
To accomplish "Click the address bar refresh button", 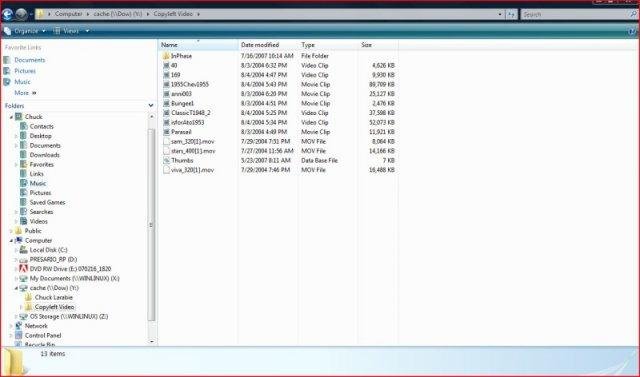I will 511,14.
